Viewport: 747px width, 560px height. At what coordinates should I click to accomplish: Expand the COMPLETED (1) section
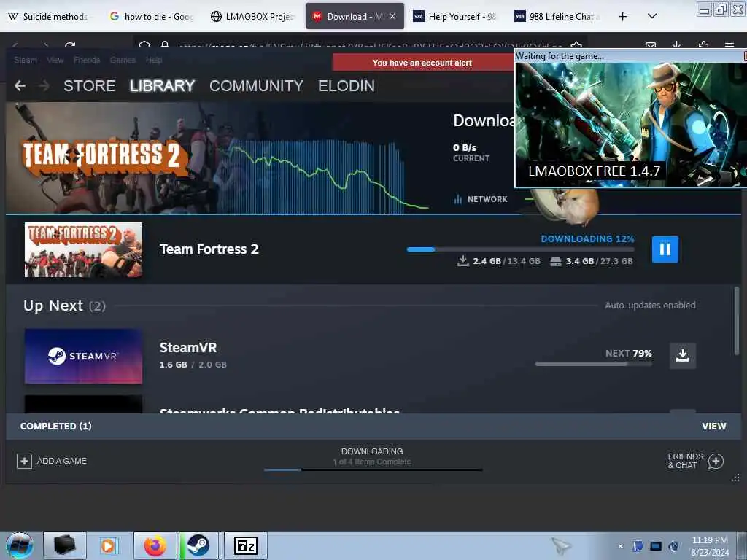55,426
